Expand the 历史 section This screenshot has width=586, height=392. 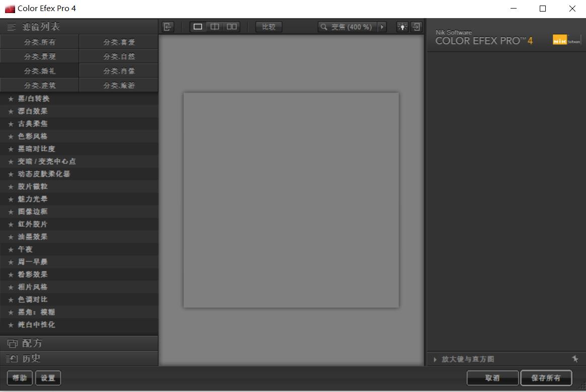coord(79,359)
